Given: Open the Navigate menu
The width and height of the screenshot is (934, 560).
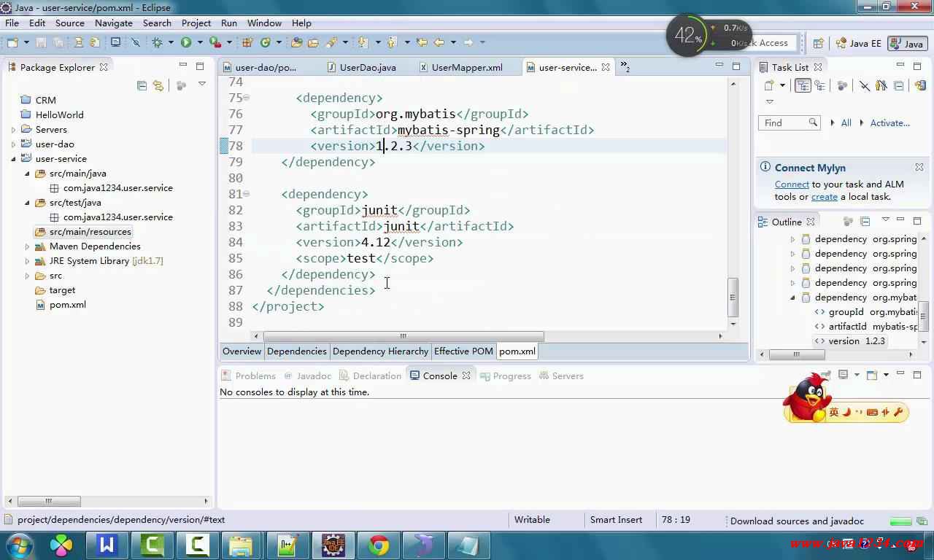Looking at the screenshot, I should point(114,23).
